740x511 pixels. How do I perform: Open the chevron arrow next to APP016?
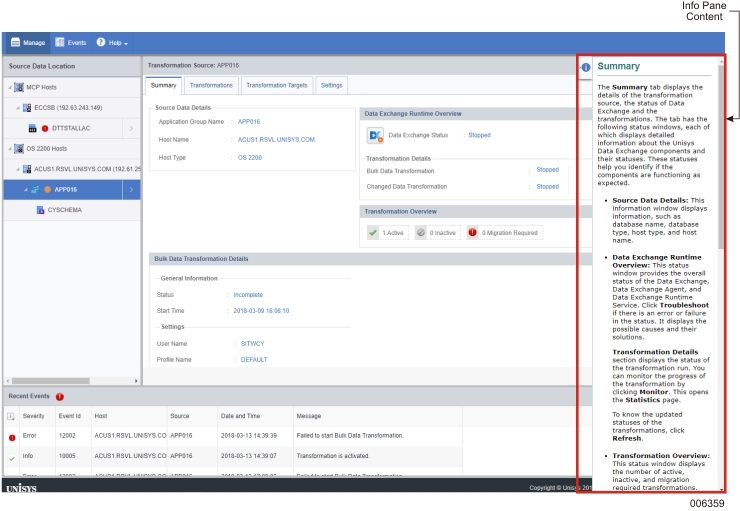pyautogui.click(x=131, y=190)
